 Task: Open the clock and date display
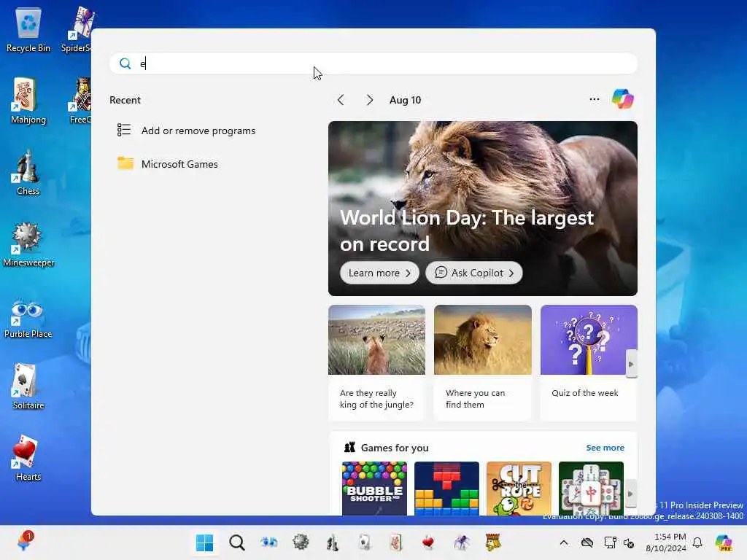click(666, 542)
